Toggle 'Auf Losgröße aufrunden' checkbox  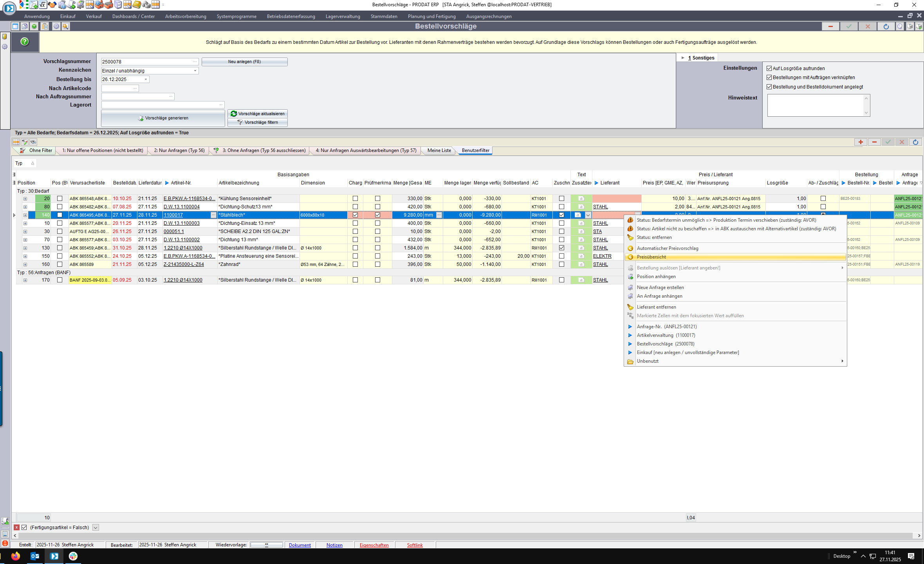coord(769,69)
